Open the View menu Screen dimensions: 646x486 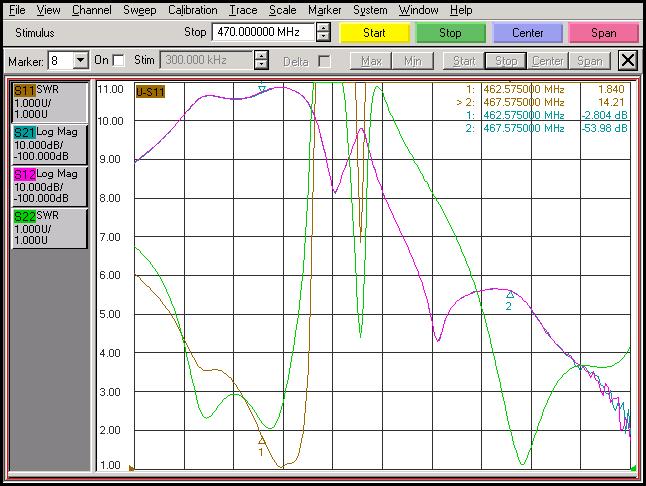pyautogui.click(x=48, y=10)
